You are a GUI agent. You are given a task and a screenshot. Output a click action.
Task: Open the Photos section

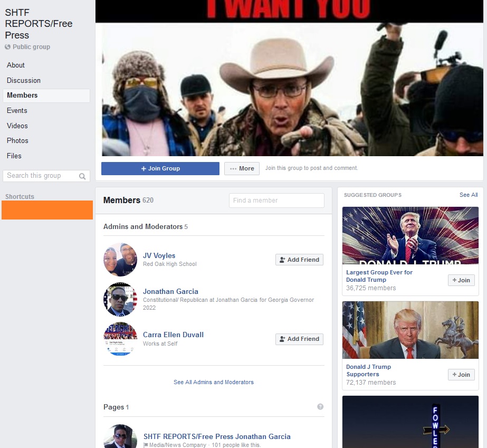tap(17, 141)
